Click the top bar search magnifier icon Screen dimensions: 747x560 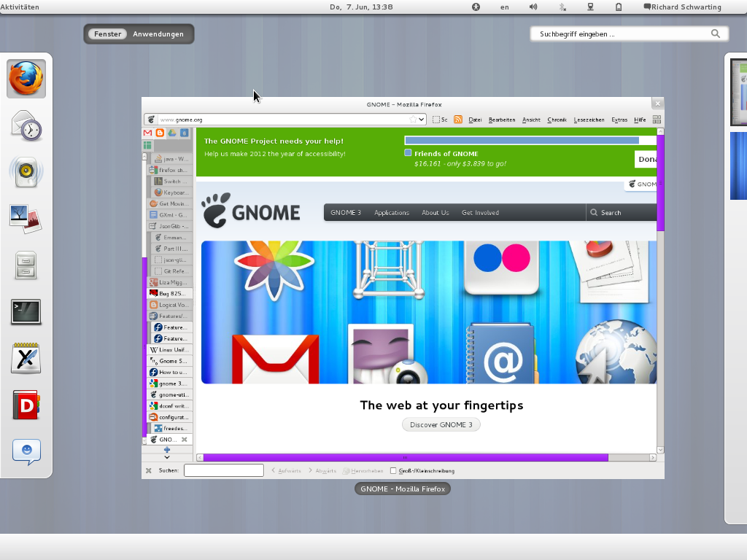coord(716,34)
